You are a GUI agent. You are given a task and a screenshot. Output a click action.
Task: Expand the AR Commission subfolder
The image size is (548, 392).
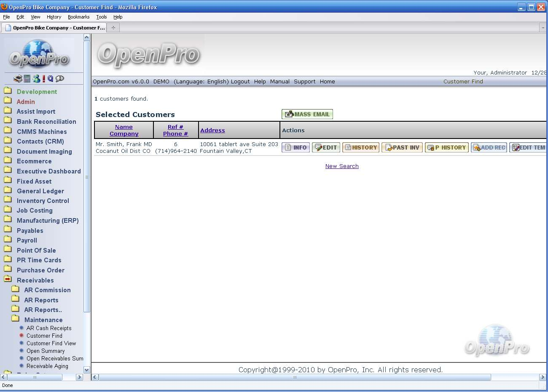tap(16, 290)
